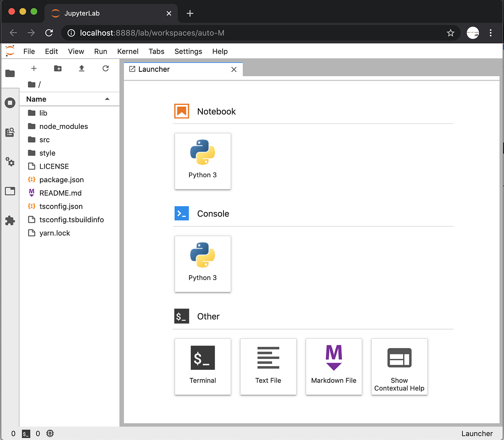504x440 pixels.
Task: Open the command palette sidebar
Action: 10,132
